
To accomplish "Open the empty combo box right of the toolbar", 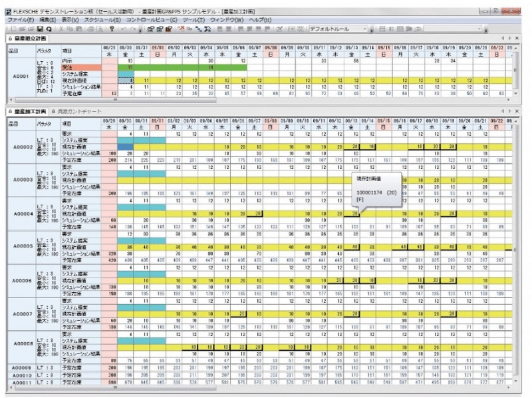I will [479, 29].
